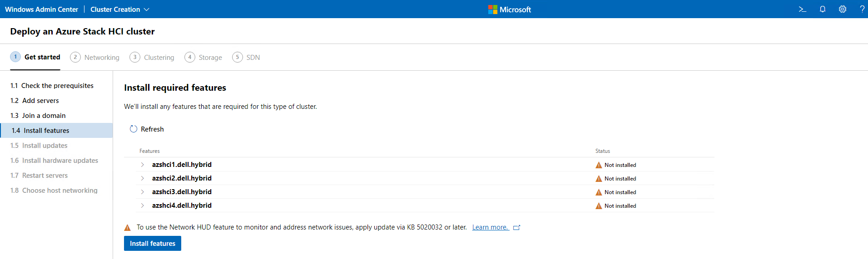The width and height of the screenshot is (868, 259).
Task: Open the PowerShell console icon
Action: point(802,9)
